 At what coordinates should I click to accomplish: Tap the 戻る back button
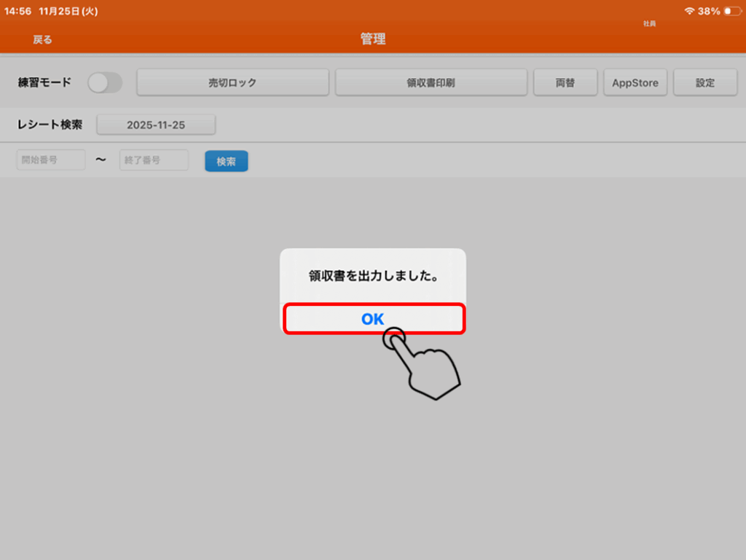pos(42,39)
